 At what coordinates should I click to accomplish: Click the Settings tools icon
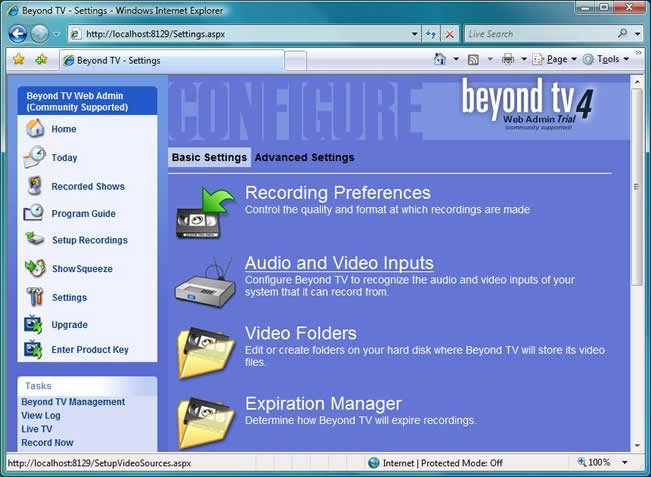coord(34,297)
